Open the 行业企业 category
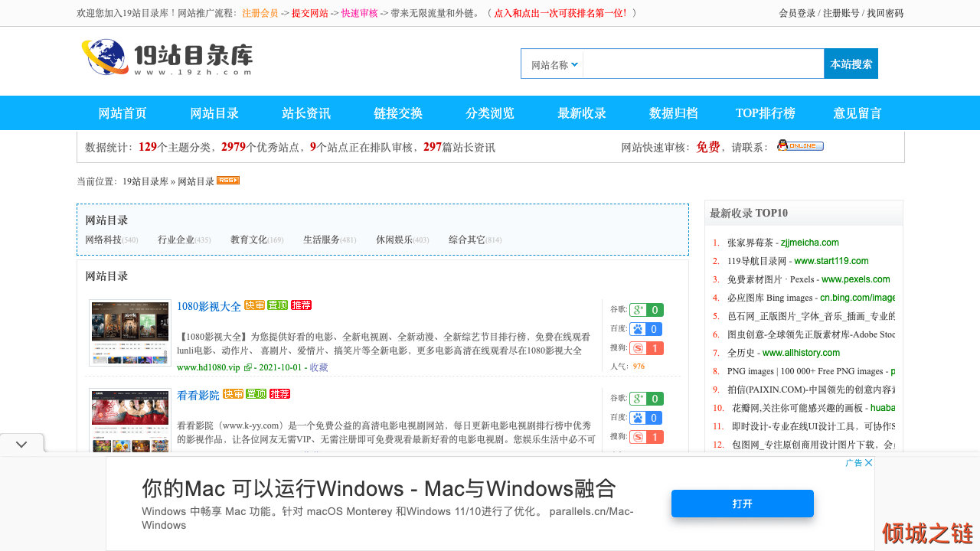Screen dimensions: 980x551 pyautogui.click(x=176, y=240)
